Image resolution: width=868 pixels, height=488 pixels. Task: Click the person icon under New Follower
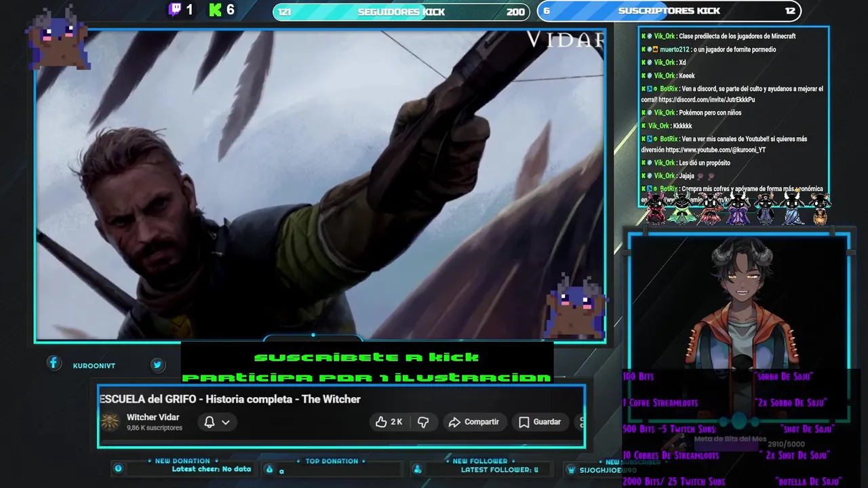tap(418, 469)
